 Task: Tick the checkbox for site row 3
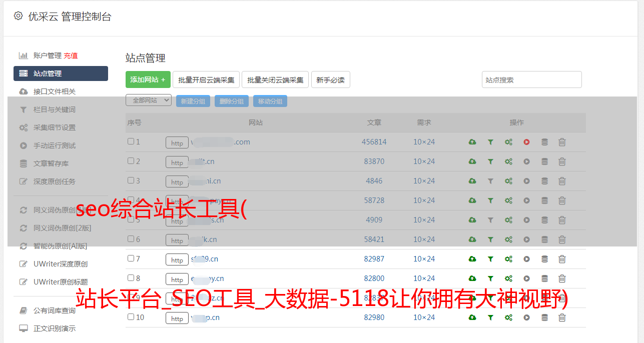coord(131,180)
